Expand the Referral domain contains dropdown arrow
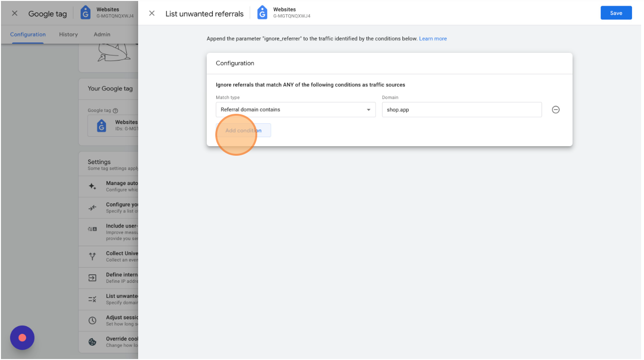This screenshot has height=360, width=644. (368, 110)
